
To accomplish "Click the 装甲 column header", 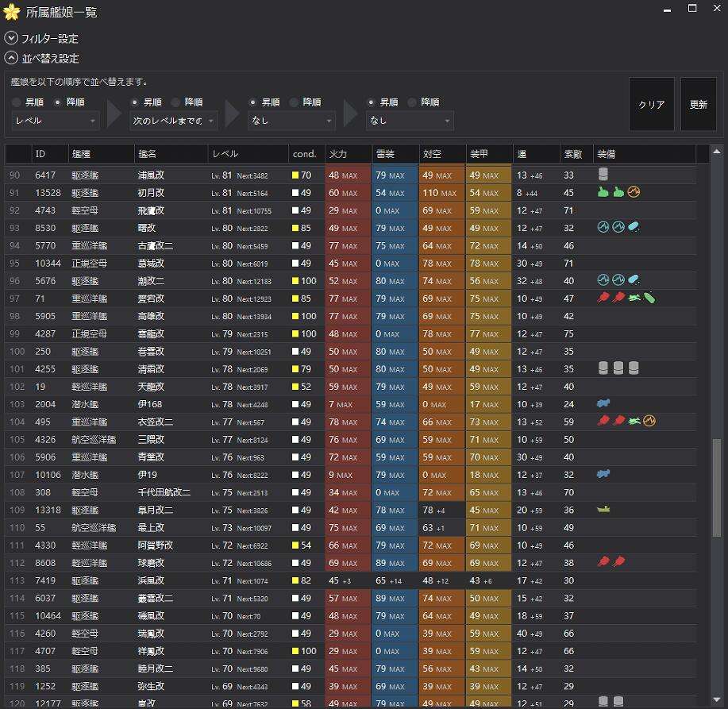I will click(489, 154).
